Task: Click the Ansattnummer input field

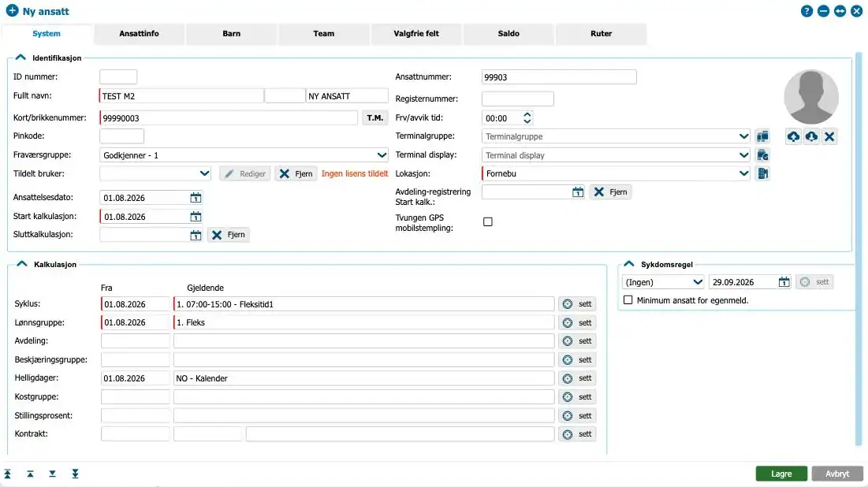Action: point(559,77)
